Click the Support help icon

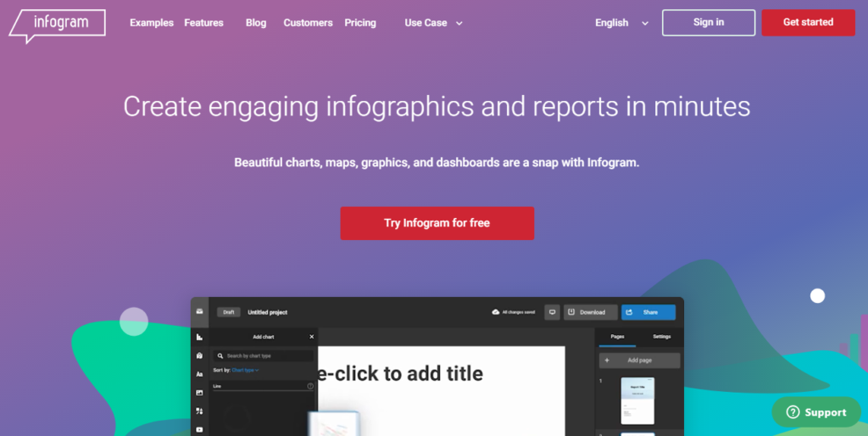(x=793, y=412)
